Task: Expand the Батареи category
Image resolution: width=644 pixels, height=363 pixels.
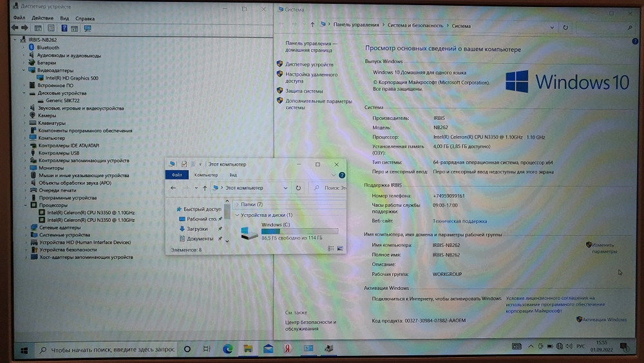Action: click(24, 63)
